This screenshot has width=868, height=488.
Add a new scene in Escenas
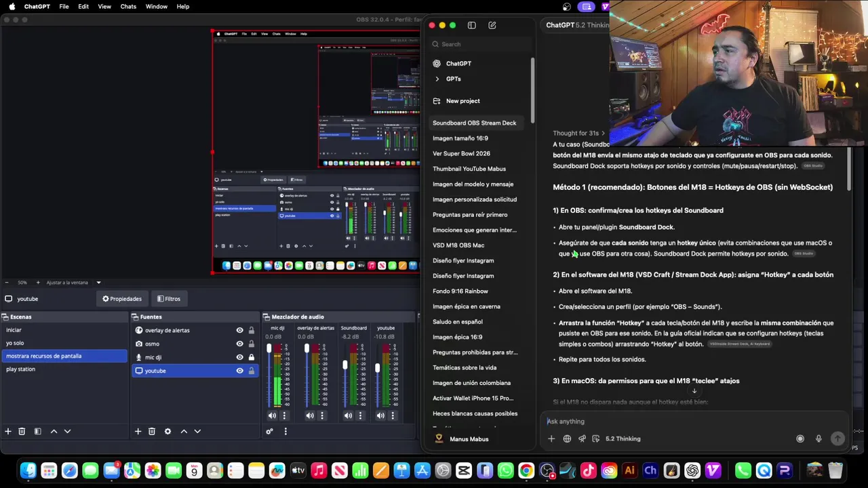click(x=8, y=431)
